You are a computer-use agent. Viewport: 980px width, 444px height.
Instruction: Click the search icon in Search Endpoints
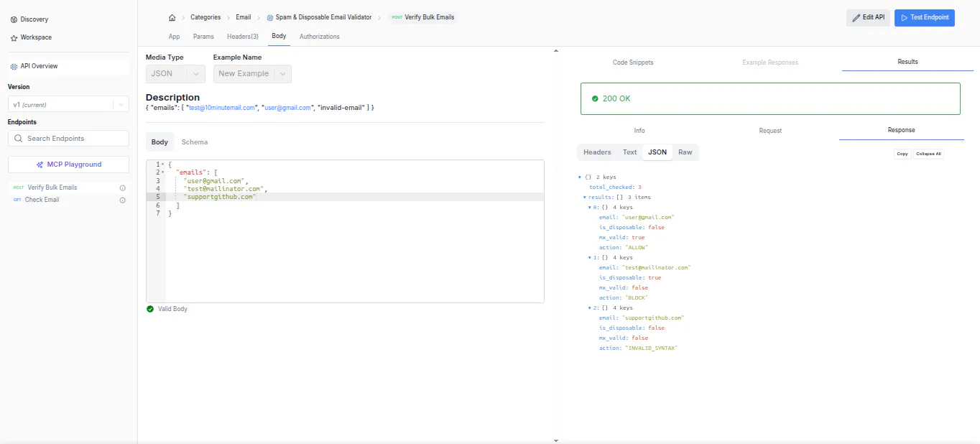[x=18, y=139]
